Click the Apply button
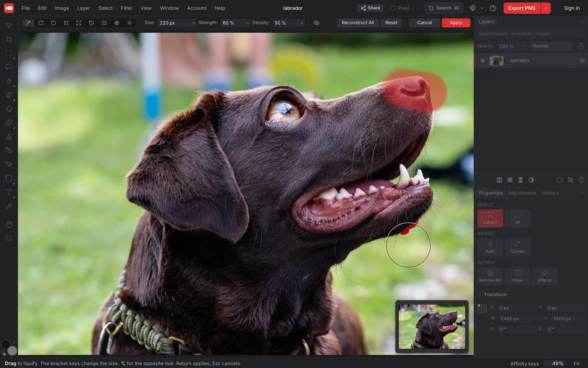588x368 pixels. pos(456,23)
